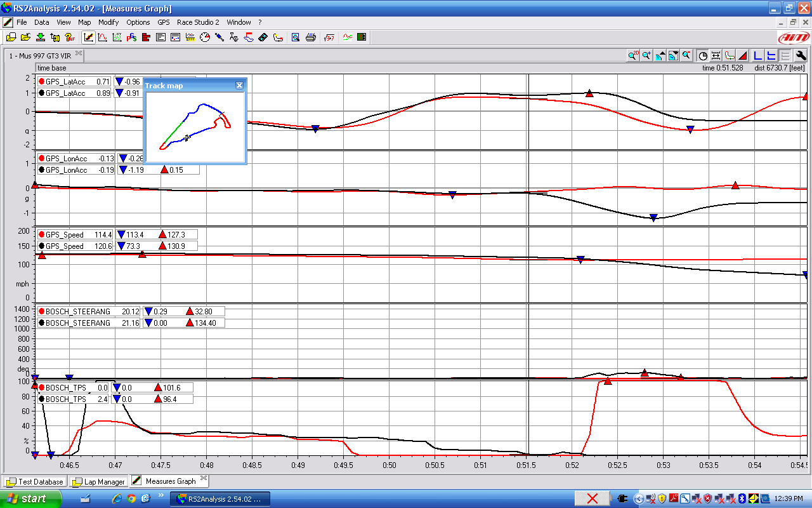Click the zoom out magnifier icon

coord(686,56)
